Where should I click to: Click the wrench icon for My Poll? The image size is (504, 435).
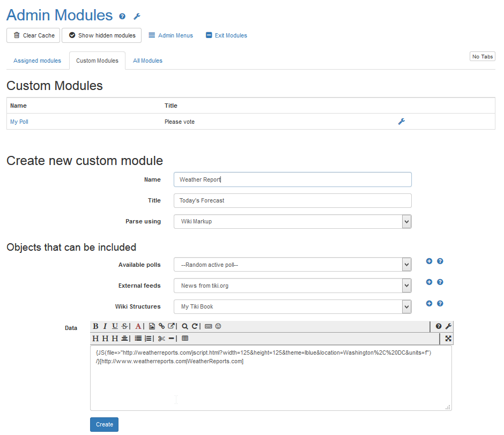[x=401, y=122]
